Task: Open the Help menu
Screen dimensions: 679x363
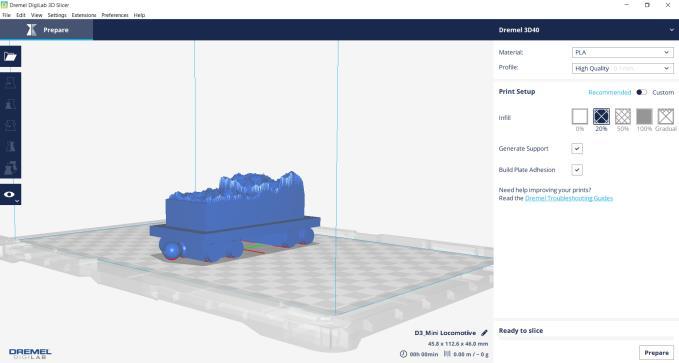Action: coord(139,15)
